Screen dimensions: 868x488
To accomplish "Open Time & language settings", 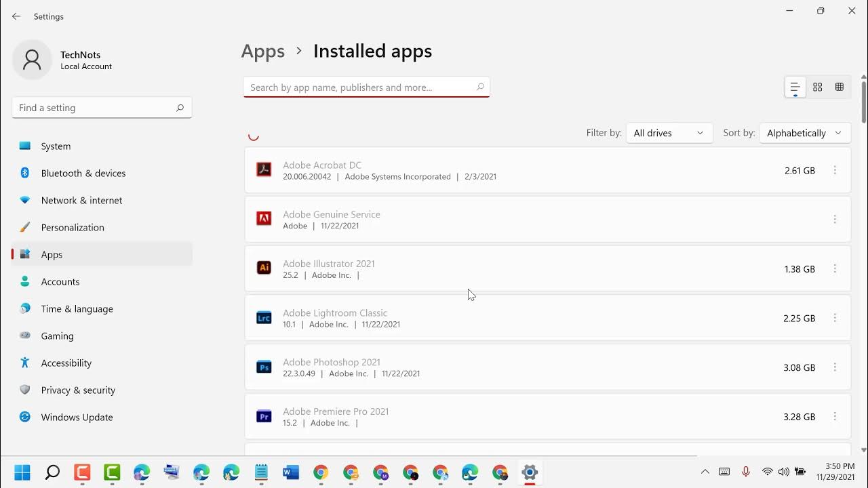I will [x=102, y=308].
